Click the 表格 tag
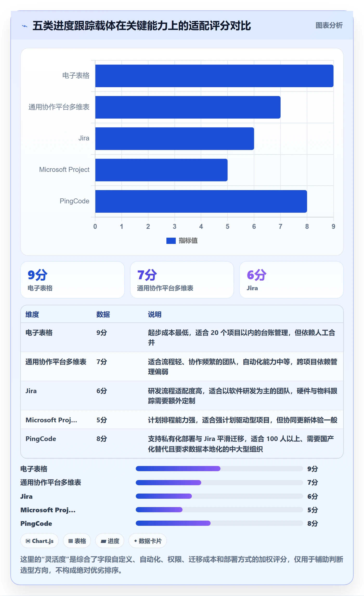This screenshot has width=364, height=596. [77, 541]
